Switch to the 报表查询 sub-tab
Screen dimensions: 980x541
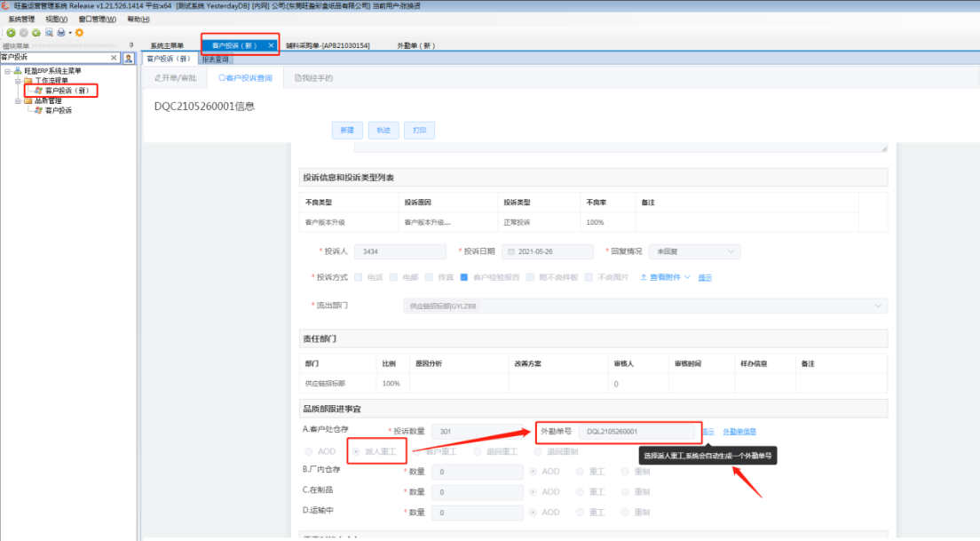coord(216,60)
